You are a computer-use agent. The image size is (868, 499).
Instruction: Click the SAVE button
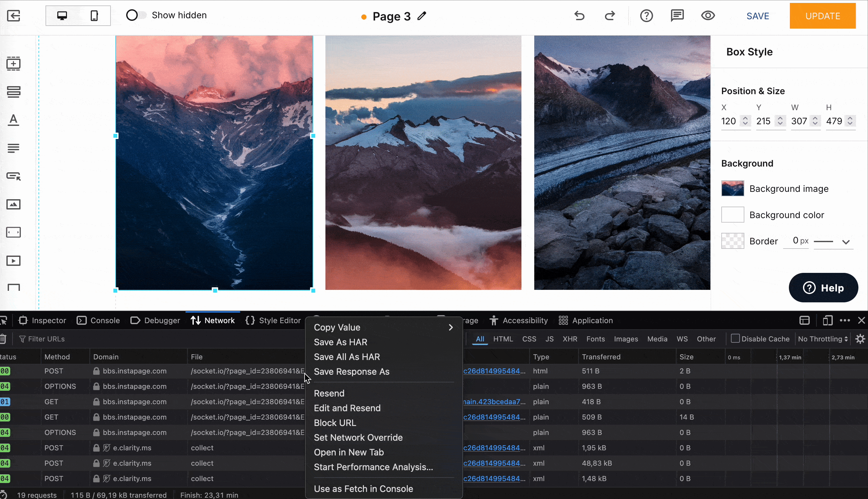click(x=757, y=16)
